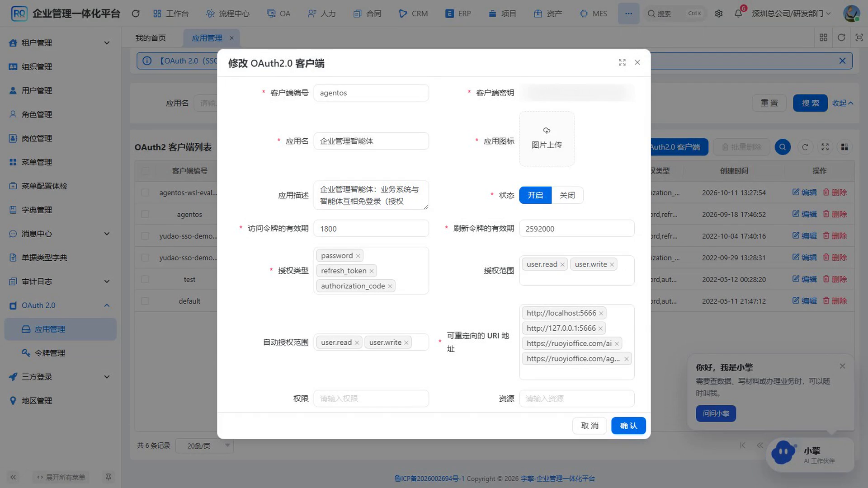Toggle fullscreen on the OAuth2.0 dialog
The height and width of the screenshot is (488, 868).
pos(622,62)
